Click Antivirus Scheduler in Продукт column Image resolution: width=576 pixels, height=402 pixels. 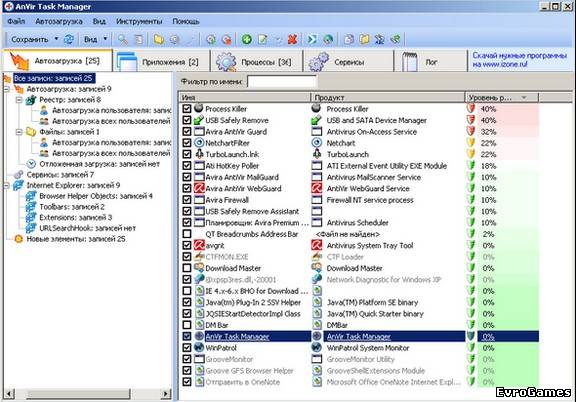point(357,223)
